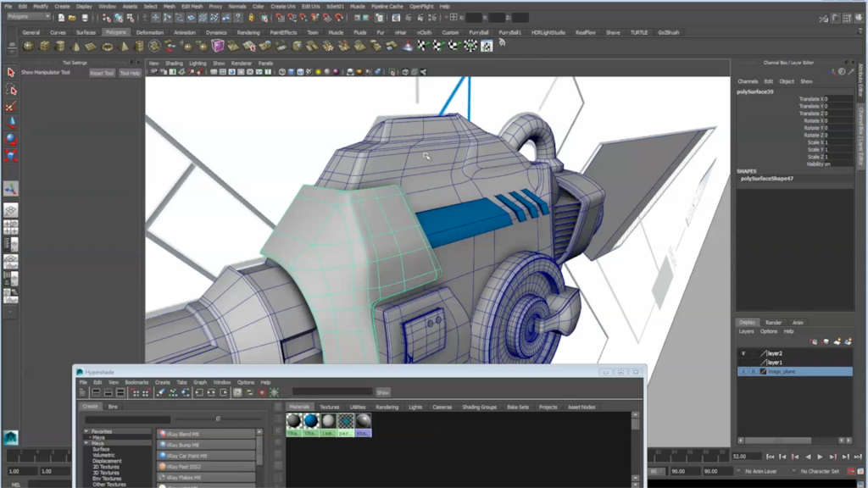Toggle the auto keyframe red button
Image resolution: width=868 pixels, height=488 pixels.
(851, 471)
